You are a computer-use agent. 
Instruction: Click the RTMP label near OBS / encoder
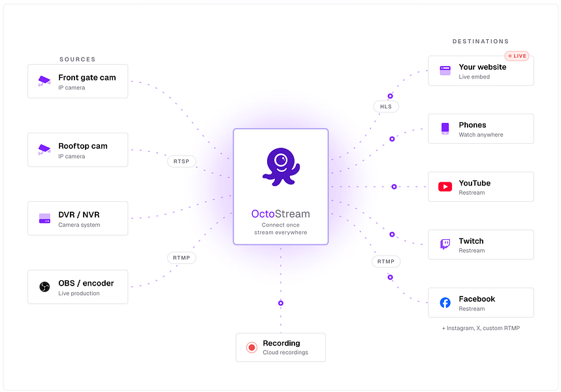point(182,258)
